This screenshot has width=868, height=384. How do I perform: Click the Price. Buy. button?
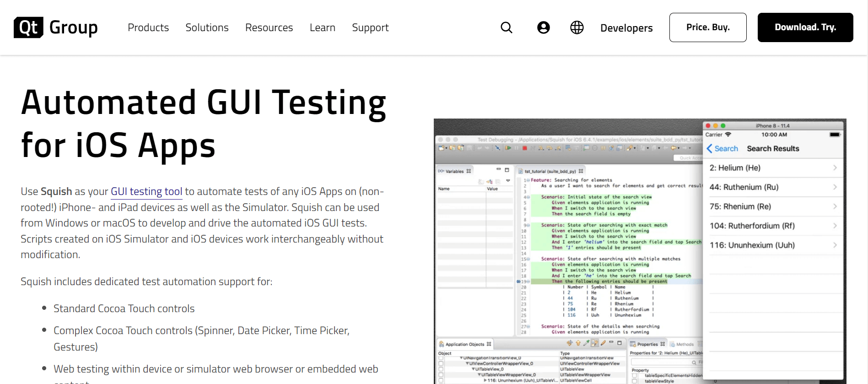(707, 27)
